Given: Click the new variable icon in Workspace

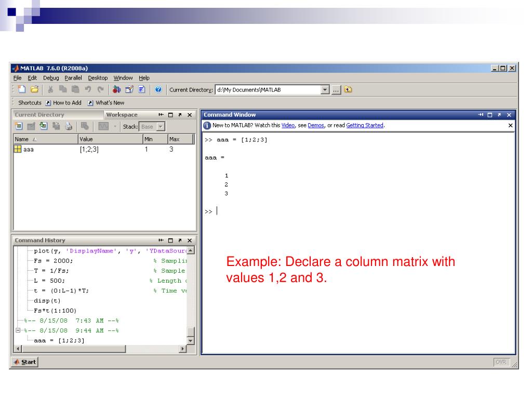Looking at the screenshot, I should (x=18, y=126).
